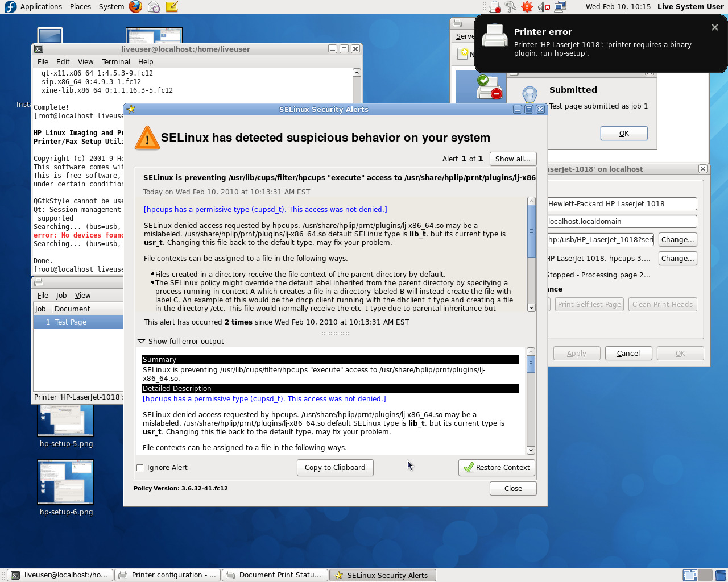Click Show all... alerts button
Image resolution: width=728 pixels, height=582 pixels.
[512, 159]
